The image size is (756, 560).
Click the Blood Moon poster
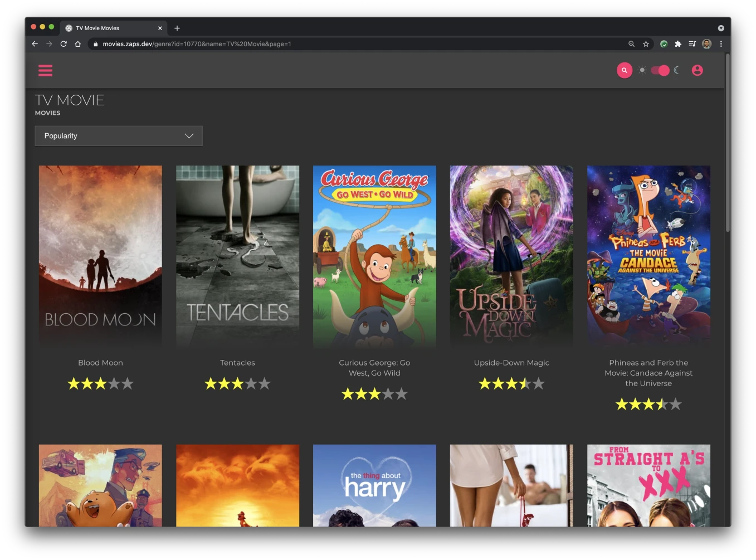[100, 257]
